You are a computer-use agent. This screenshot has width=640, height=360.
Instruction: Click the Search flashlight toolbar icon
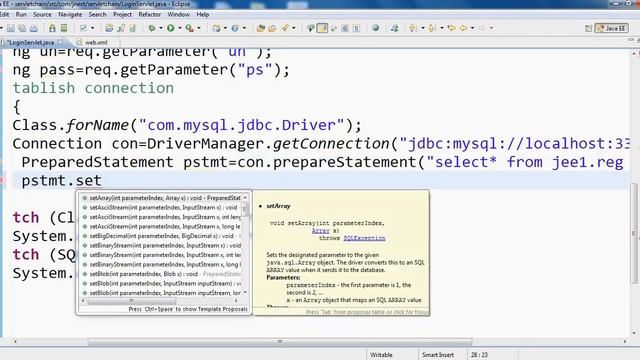point(285,28)
